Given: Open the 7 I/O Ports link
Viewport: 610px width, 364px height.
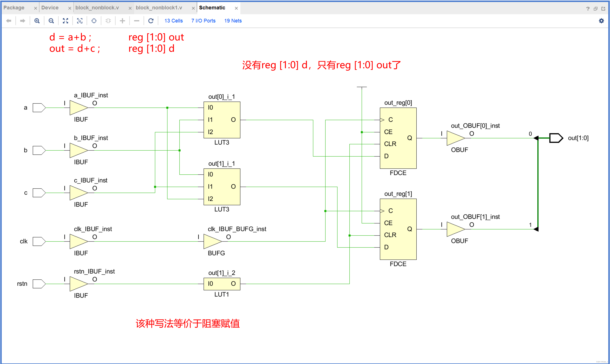Looking at the screenshot, I should pyautogui.click(x=203, y=21).
